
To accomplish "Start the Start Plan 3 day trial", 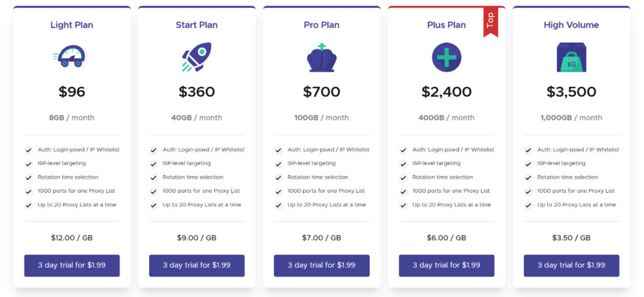I will coord(197,266).
